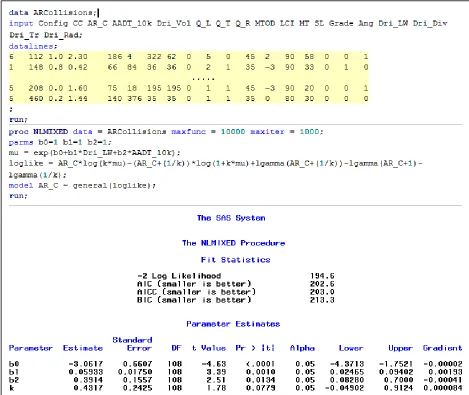
Task: Select the 'Upper' column header
Action: click(x=400, y=348)
